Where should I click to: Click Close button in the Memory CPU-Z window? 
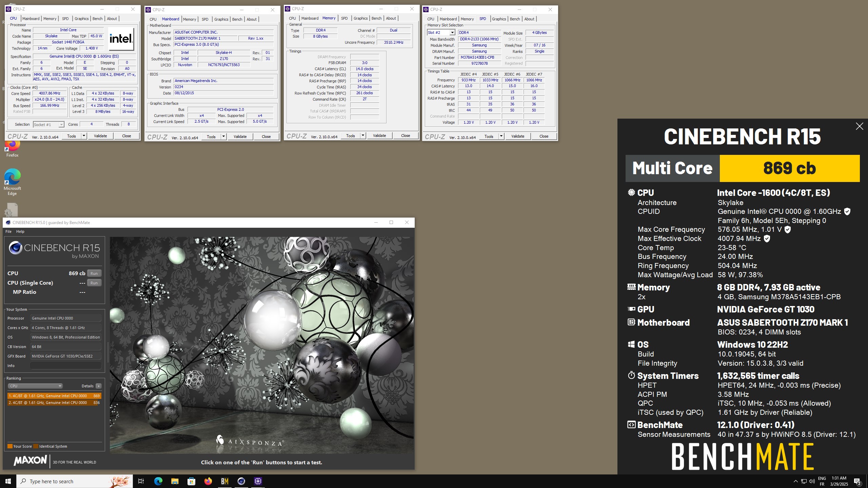pyautogui.click(x=406, y=136)
